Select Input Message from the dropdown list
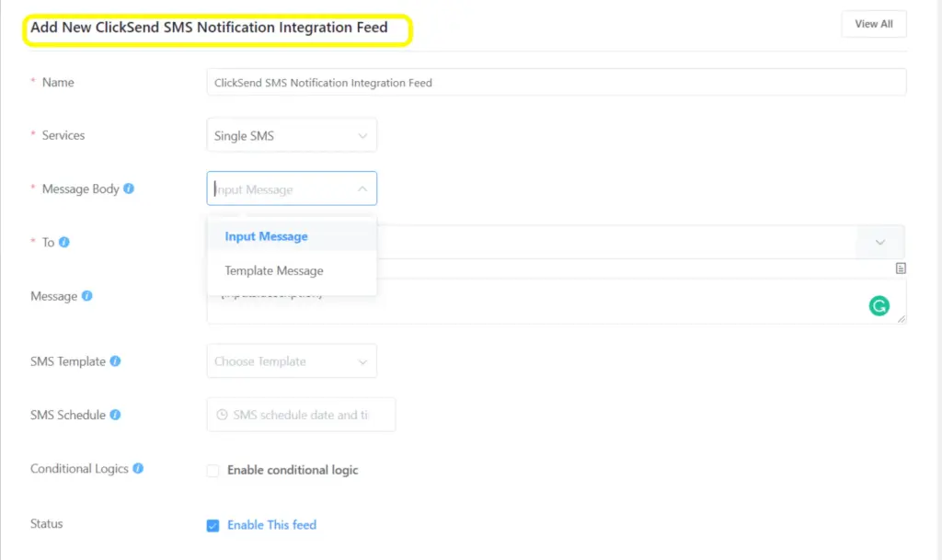942x560 pixels. coord(266,236)
